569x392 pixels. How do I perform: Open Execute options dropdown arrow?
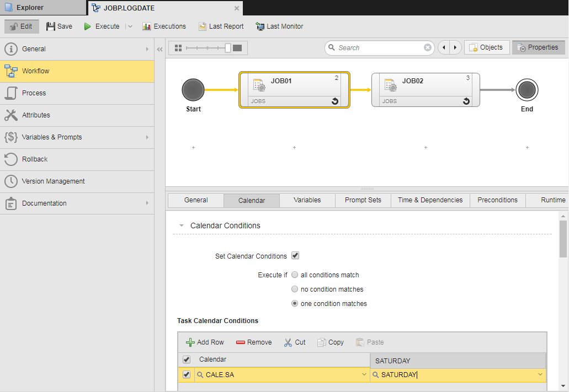click(x=130, y=26)
